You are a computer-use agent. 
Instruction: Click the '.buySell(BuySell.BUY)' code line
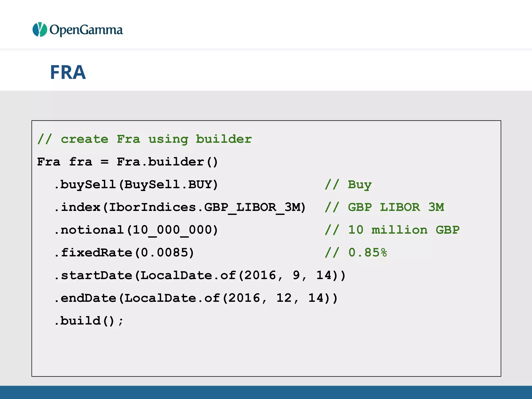click(x=136, y=185)
